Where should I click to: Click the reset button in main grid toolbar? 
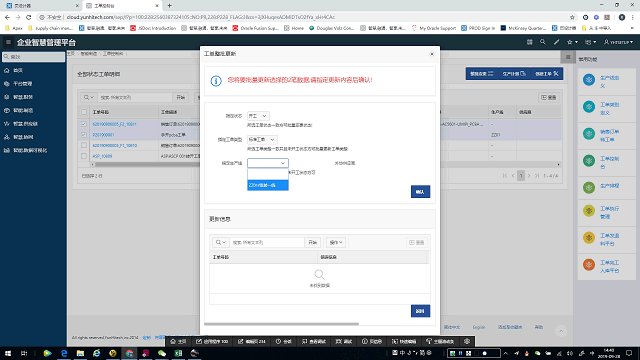(x=549, y=97)
